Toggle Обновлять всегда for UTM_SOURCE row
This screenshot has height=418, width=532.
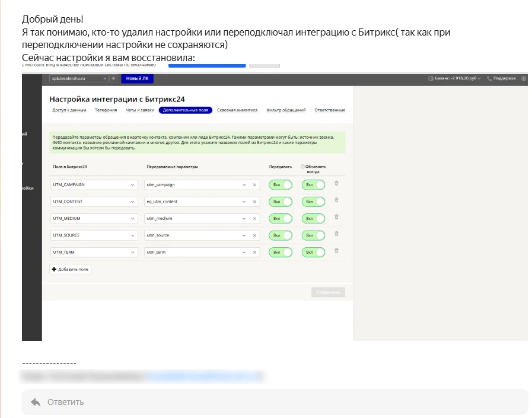coord(314,235)
